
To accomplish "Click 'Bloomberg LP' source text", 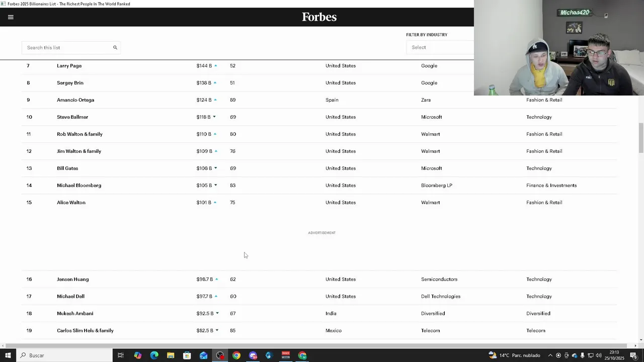I will (x=437, y=186).
